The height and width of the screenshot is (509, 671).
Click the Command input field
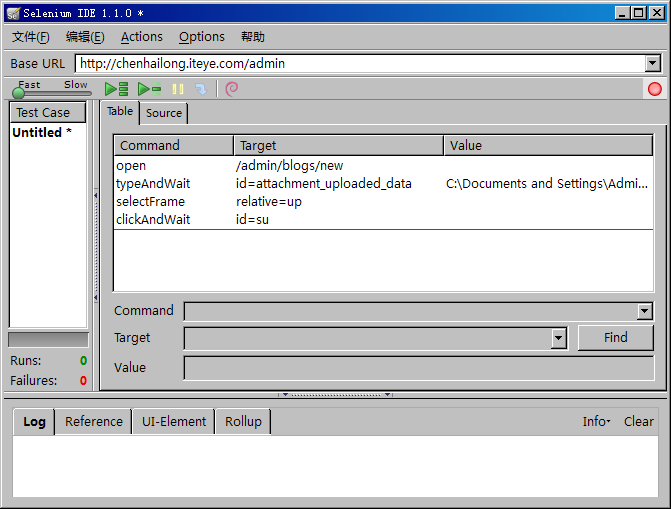(x=410, y=311)
